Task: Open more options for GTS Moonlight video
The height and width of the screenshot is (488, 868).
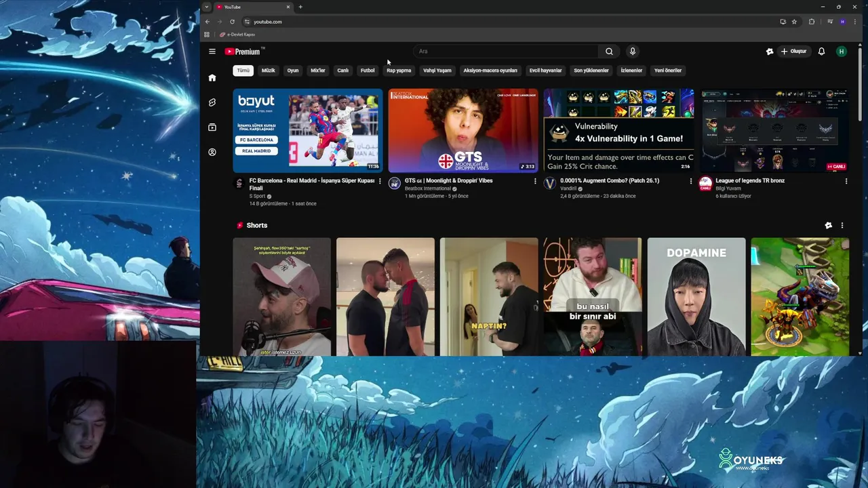Action: click(535, 181)
